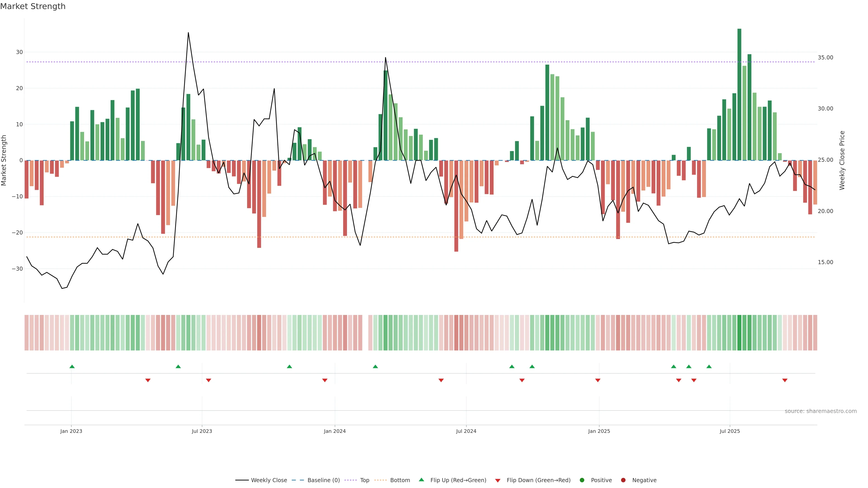Click the Top purple dotted legend icon
868x488 pixels.
click(x=351, y=480)
